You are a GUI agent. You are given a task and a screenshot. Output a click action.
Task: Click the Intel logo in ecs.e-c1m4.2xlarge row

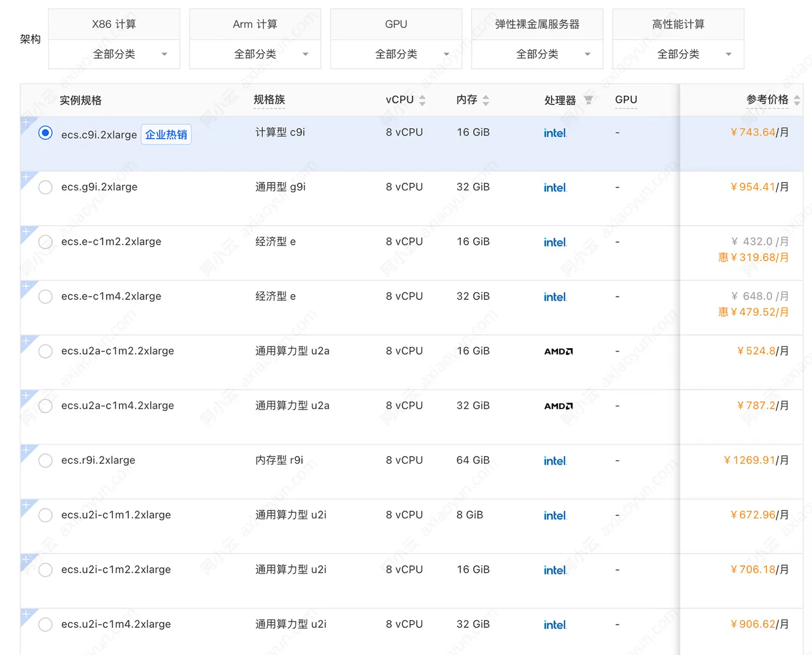point(555,296)
